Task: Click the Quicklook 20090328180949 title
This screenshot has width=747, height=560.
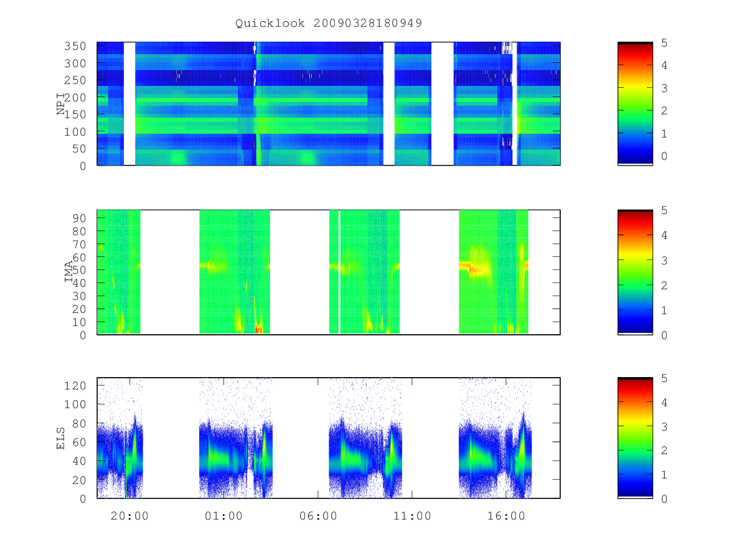Action: point(329,23)
